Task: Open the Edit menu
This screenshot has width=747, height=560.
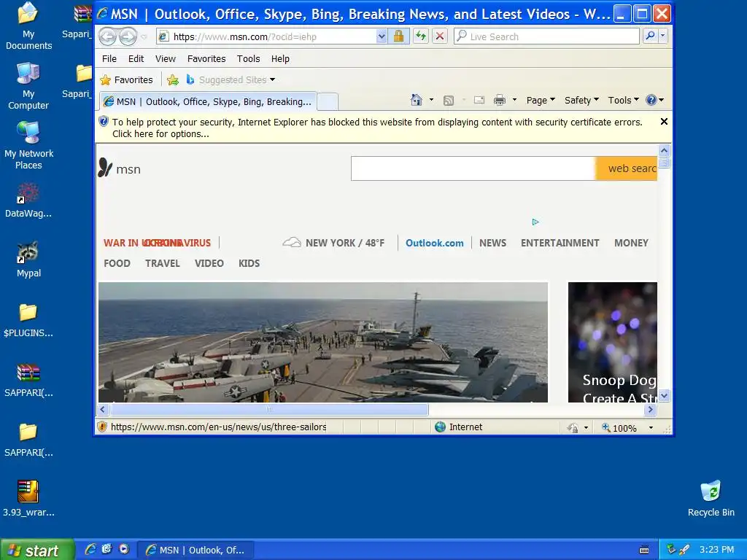Action: [136, 58]
